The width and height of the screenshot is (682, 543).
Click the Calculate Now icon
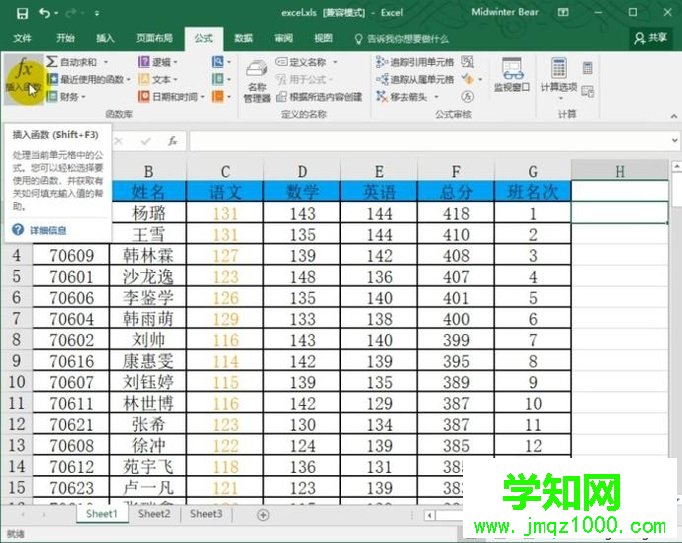pyautogui.click(x=588, y=67)
